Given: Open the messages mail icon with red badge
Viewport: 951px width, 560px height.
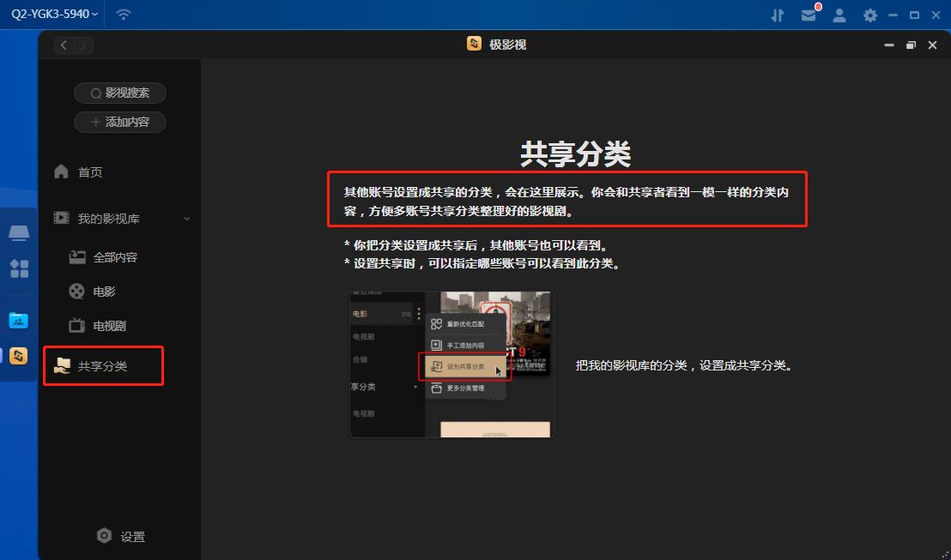Looking at the screenshot, I should 809,15.
